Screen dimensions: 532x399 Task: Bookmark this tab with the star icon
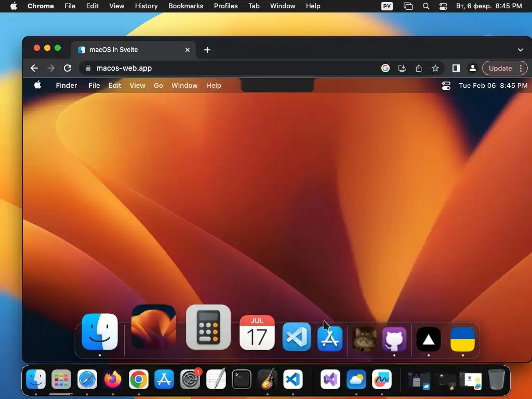435,68
